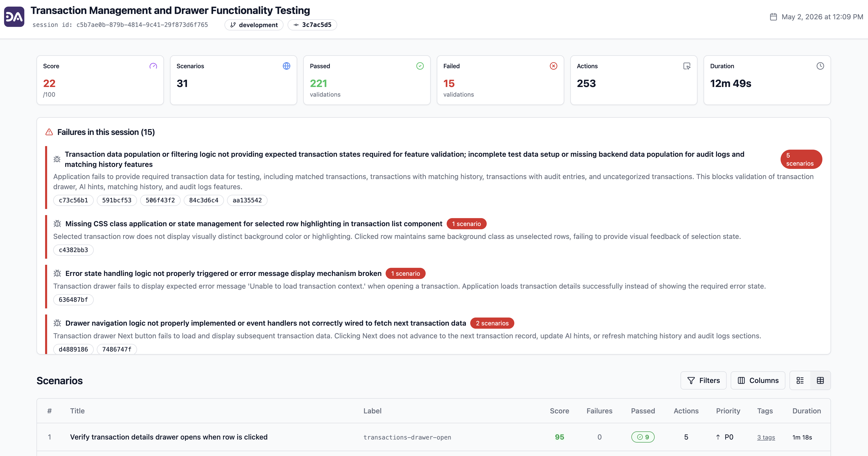Sort by the Duration column header
This screenshot has width=868, height=456.
(x=807, y=411)
